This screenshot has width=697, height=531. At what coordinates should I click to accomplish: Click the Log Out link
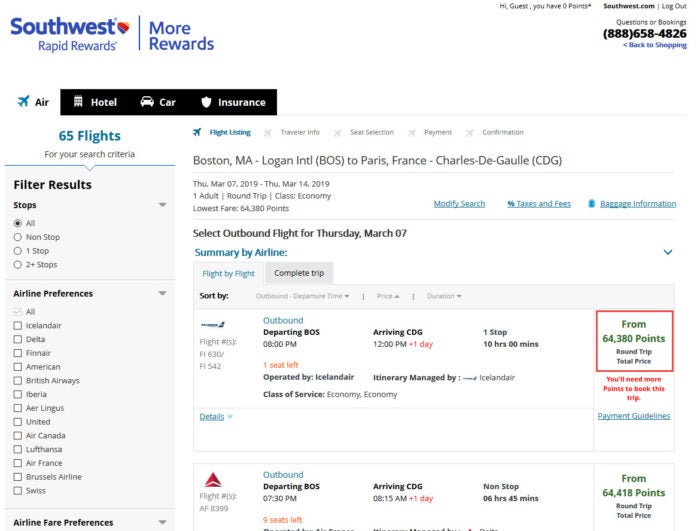tap(674, 6)
